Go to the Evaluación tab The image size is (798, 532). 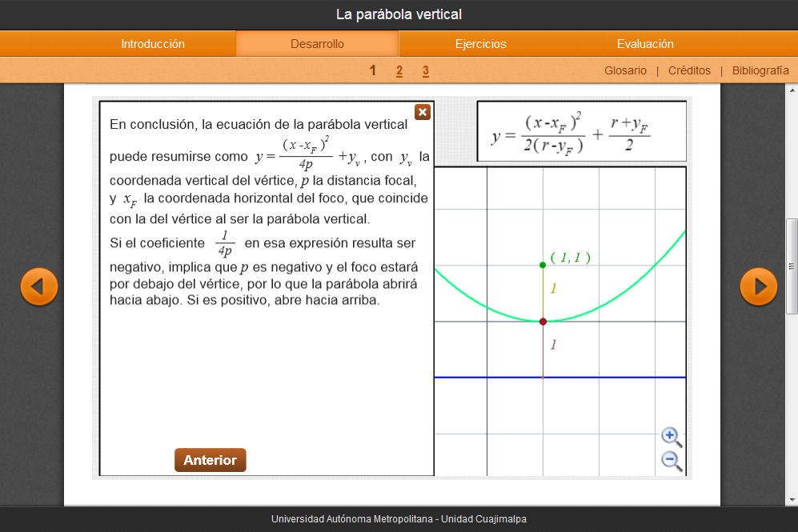point(645,44)
